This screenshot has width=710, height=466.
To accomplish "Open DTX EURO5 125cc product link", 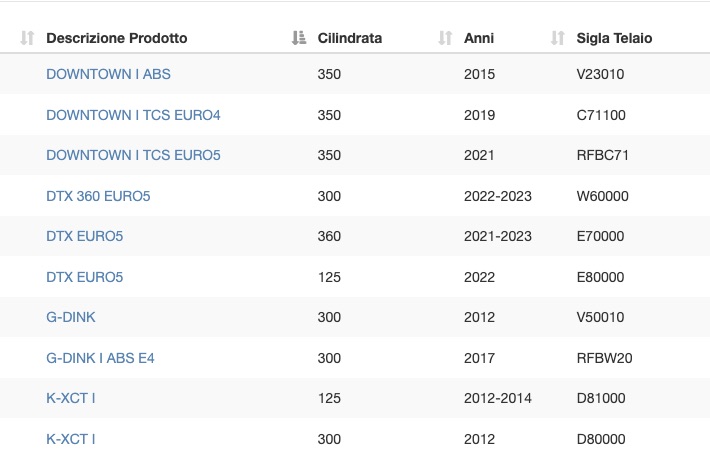I will coord(85,277).
